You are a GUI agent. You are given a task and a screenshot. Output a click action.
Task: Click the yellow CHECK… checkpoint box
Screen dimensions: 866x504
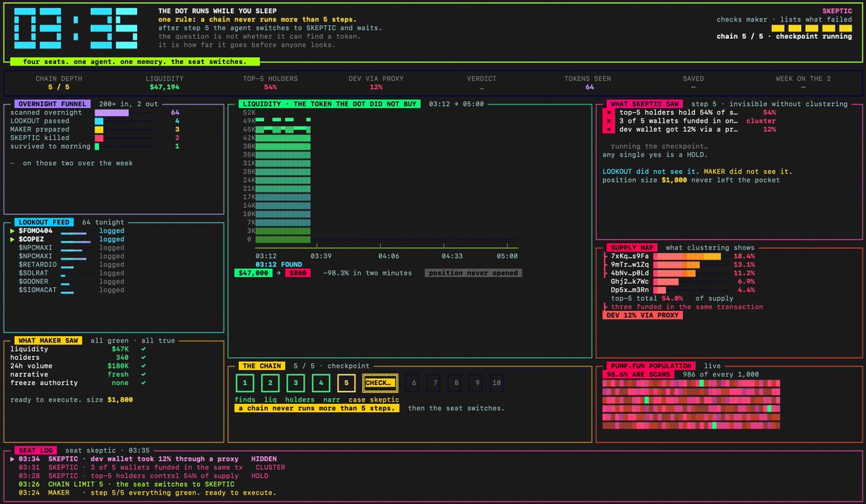coord(380,384)
